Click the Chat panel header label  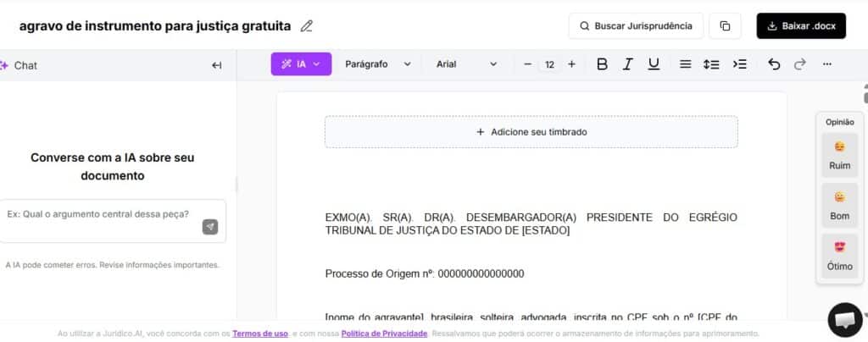[25, 65]
